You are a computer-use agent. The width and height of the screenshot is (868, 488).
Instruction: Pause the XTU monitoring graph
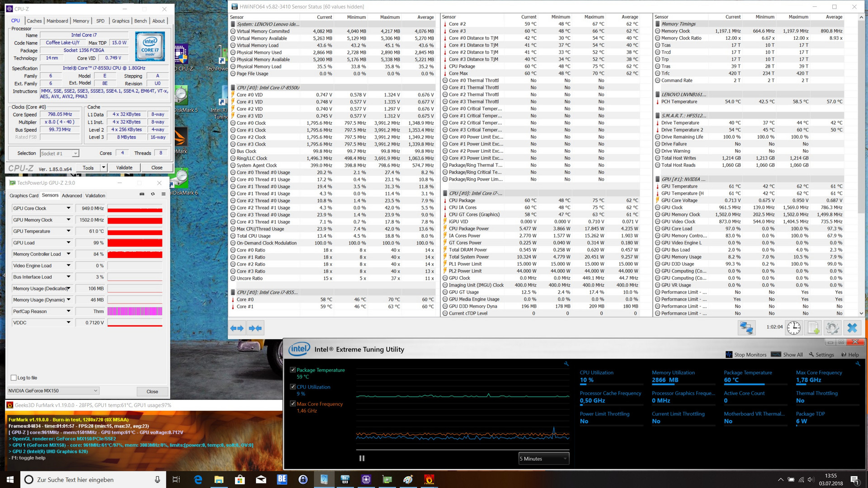[362, 458]
